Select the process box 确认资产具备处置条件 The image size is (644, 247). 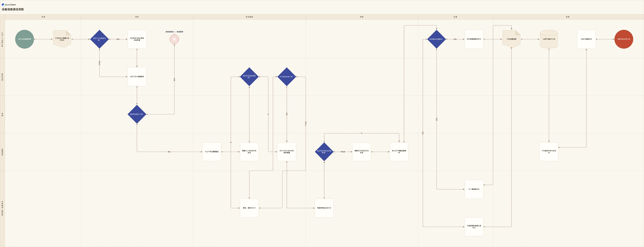pos(399,152)
